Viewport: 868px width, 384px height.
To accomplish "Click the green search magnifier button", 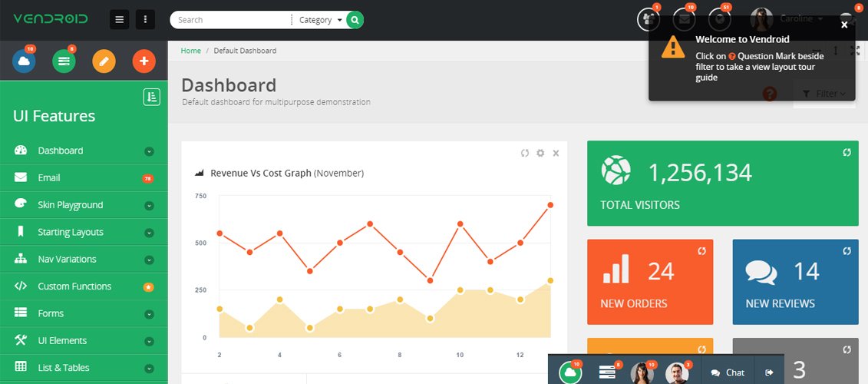I will point(355,20).
